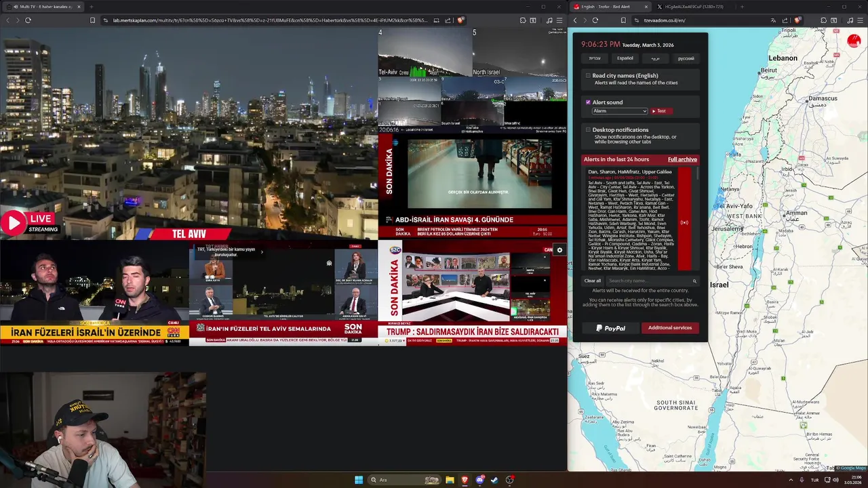
Task: Open Brave Shields in the Multi TV window
Action: (460, 20)
